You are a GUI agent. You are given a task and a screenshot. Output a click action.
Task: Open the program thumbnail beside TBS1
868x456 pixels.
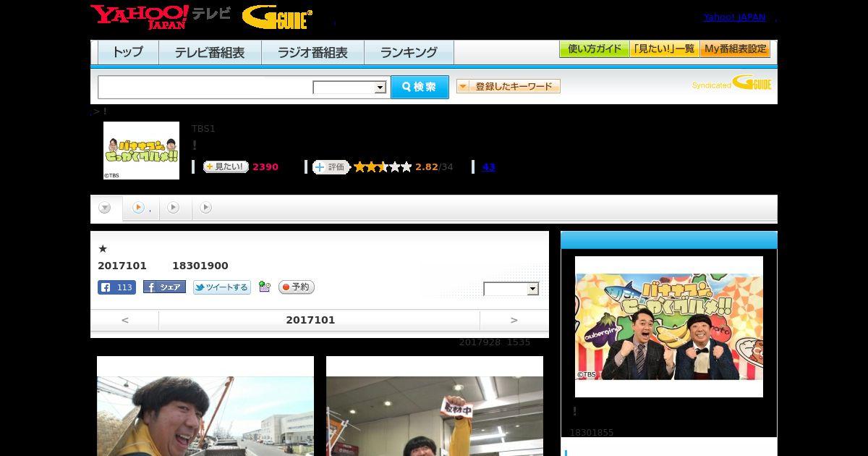[x=142, y=151]
